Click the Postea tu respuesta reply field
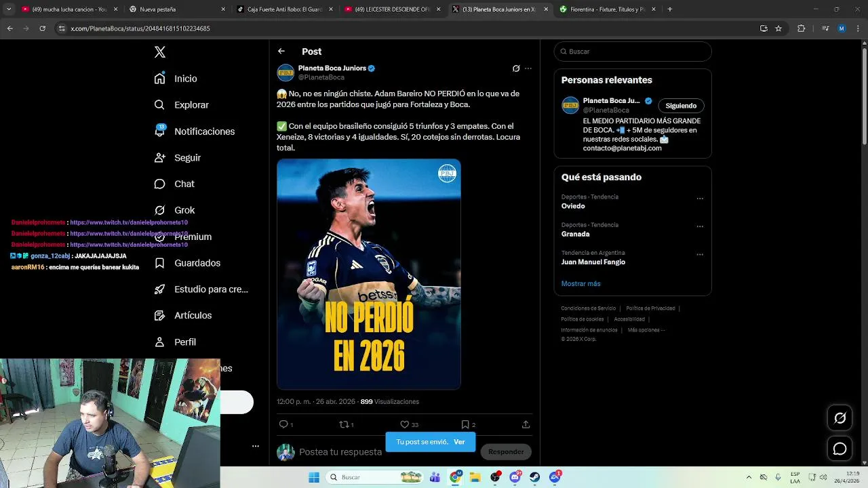This screenshot has height=488, width=868. [340, 452]
